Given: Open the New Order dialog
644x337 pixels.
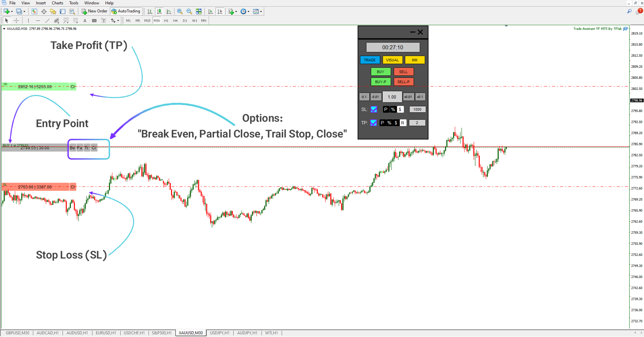Looking at the screenshot, I should (94, 11).
